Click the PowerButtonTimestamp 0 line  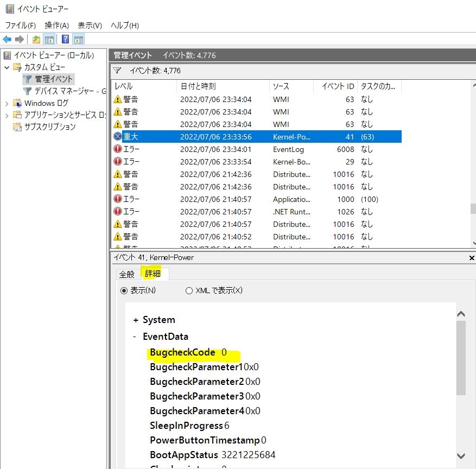coord(208,440)
